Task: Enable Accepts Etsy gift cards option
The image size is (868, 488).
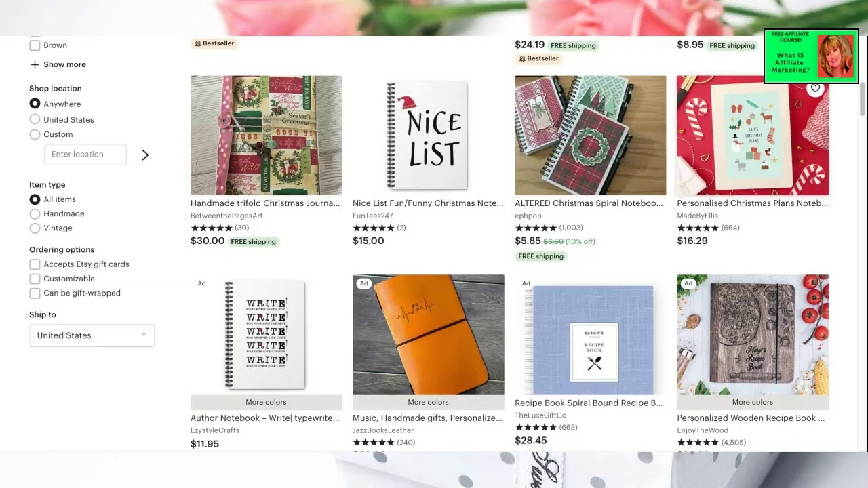Action: coord(35,264)
